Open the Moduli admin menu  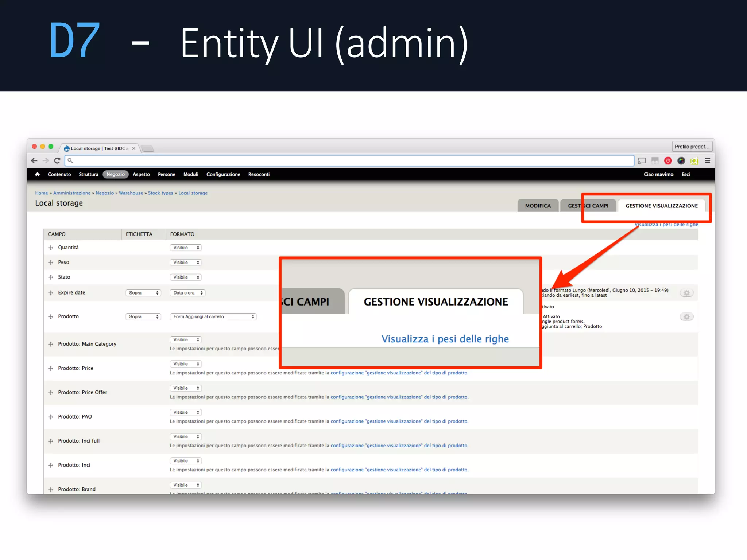tap(191, 174)
